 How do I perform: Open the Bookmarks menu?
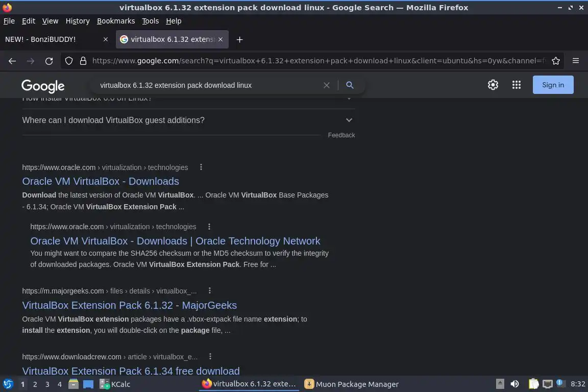[x=116, y=21]
